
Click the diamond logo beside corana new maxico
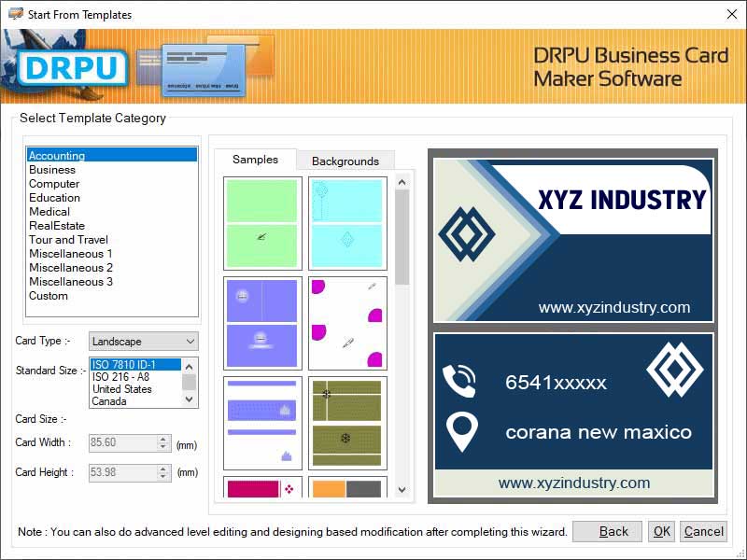tap(675, 371)
